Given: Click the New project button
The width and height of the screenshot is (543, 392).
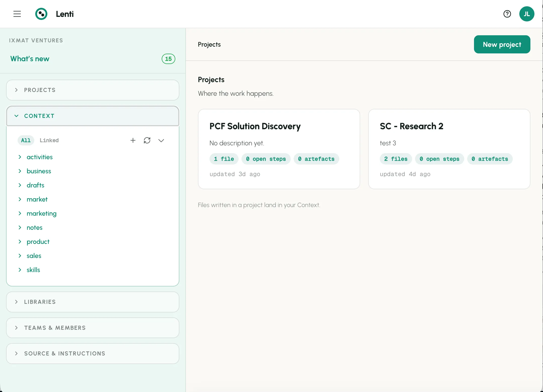Looking at the screenshot, I should click(502, 44).
